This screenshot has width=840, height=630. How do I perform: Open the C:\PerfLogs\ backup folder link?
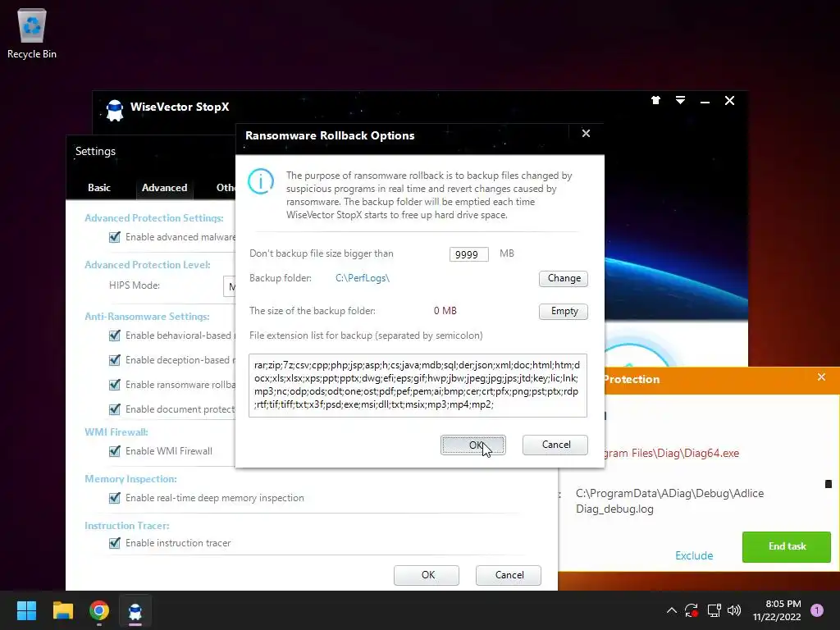click(363, 278)
